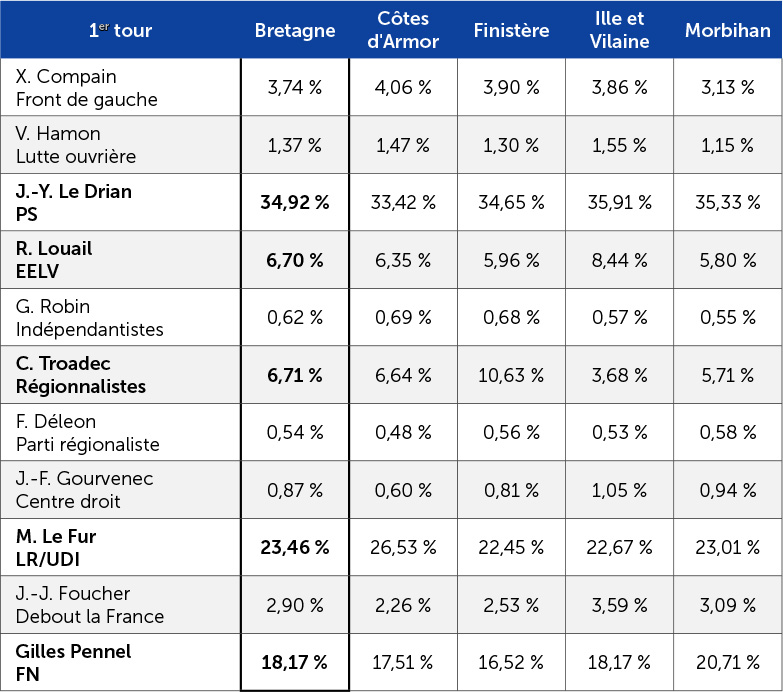Click the M. Le Fur LR/UDI label
Image resolution: width=783 pixels, height=692 pixels.
coord(120,547)
